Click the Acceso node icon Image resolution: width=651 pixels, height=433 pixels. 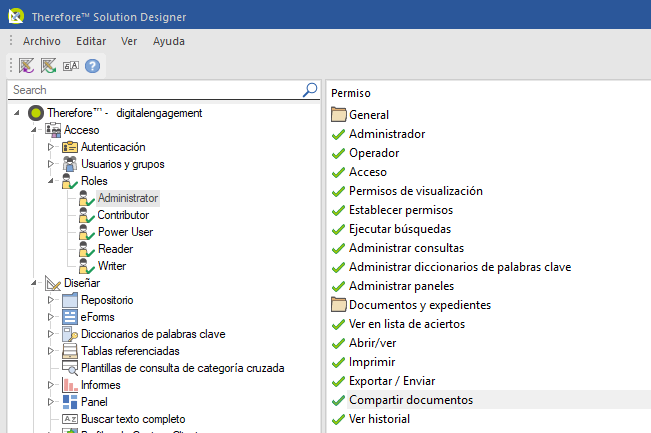coord(53,130)
